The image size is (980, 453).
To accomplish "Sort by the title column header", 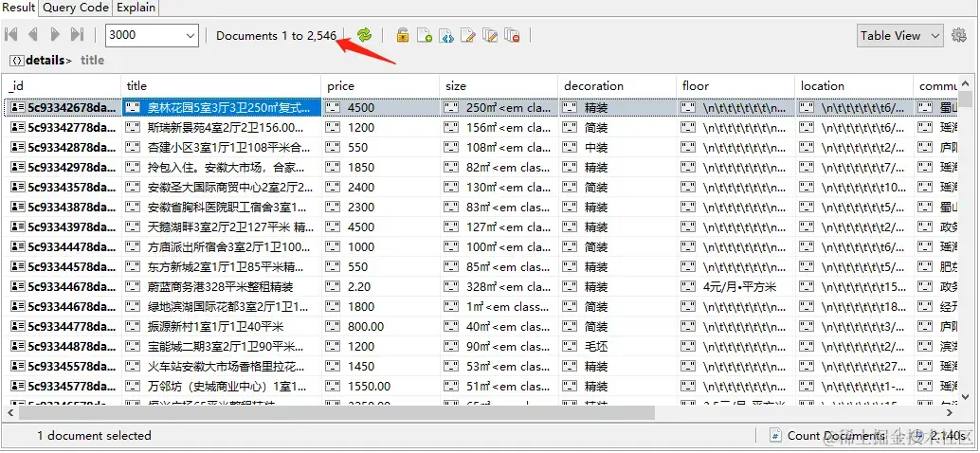I will [x=221, y=86].
